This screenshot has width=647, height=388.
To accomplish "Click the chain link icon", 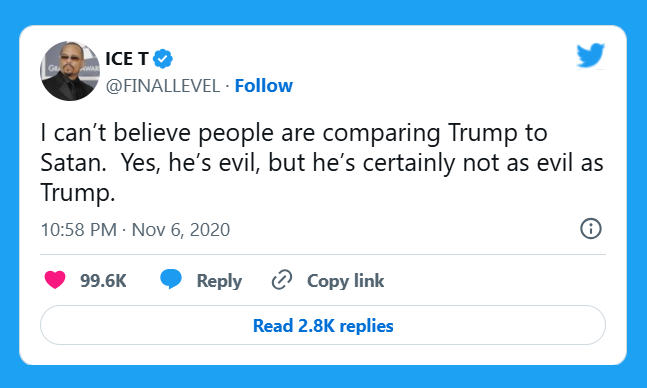I will click(x=282, y=280).
